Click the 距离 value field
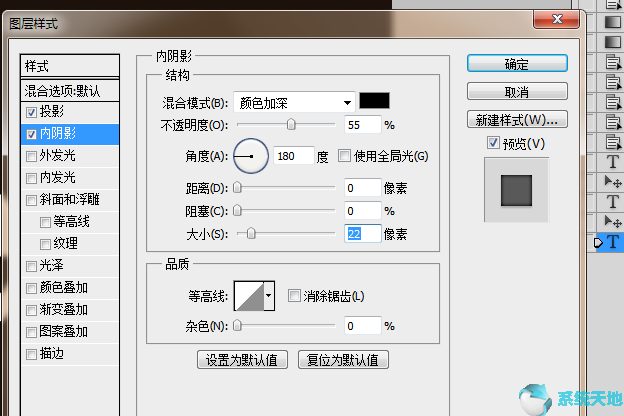The height and width of the screenshot is (416, 624). point(362,187)
